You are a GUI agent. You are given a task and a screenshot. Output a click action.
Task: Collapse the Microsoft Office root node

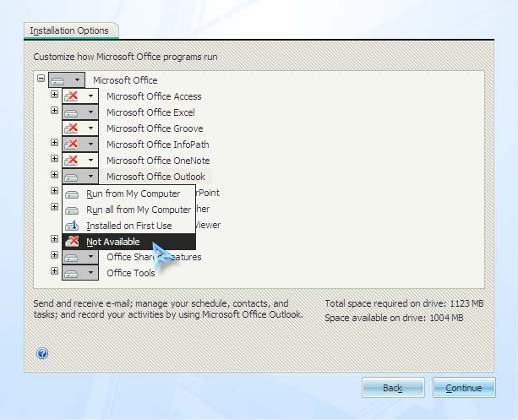[41, 79]
